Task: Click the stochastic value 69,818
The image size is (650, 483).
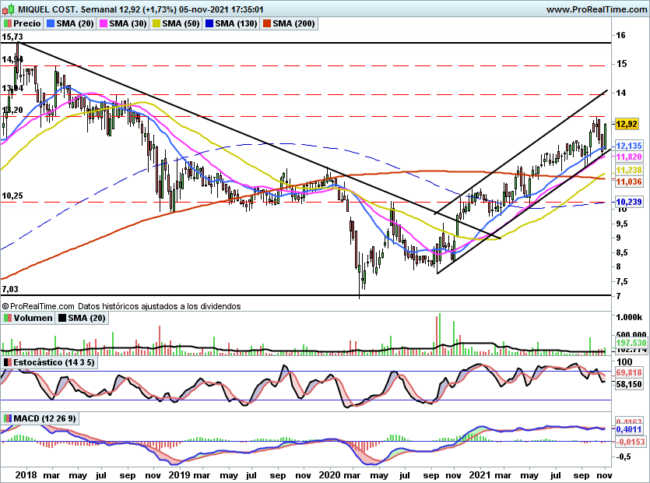Action: point(629,373)
